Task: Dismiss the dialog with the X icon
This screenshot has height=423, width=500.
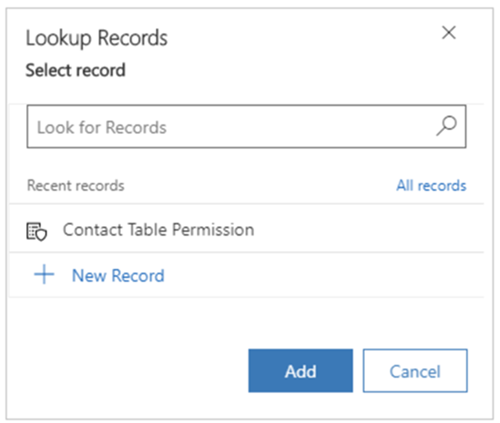Action: [449, 33]
